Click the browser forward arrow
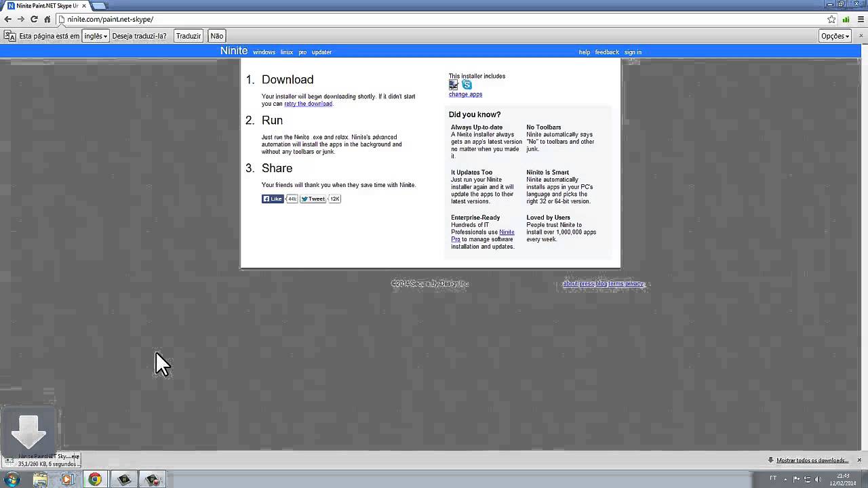This screenshot has width=868, height=488. 20,19
